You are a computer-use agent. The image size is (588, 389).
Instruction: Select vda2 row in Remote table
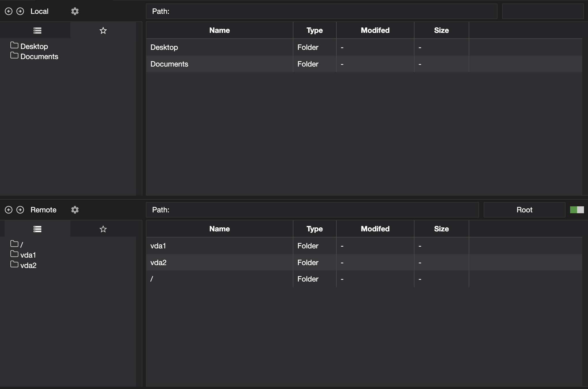tap(364, 263)
